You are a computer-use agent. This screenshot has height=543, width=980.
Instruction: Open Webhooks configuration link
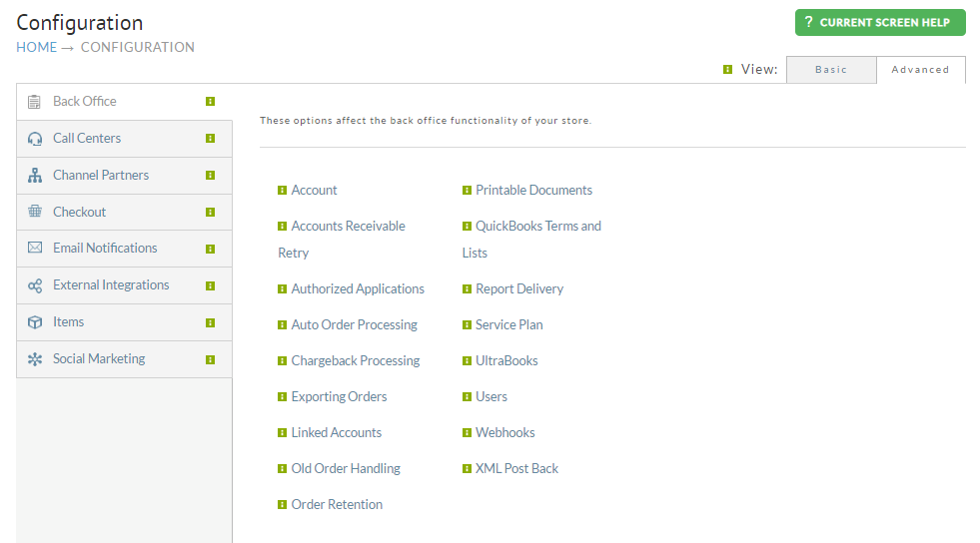(x=505, y=432)
